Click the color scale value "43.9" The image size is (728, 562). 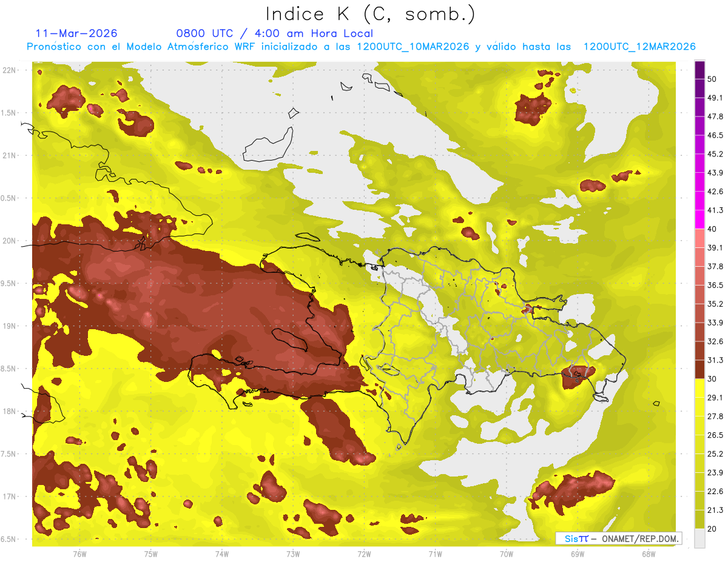(x=715, y=172)
